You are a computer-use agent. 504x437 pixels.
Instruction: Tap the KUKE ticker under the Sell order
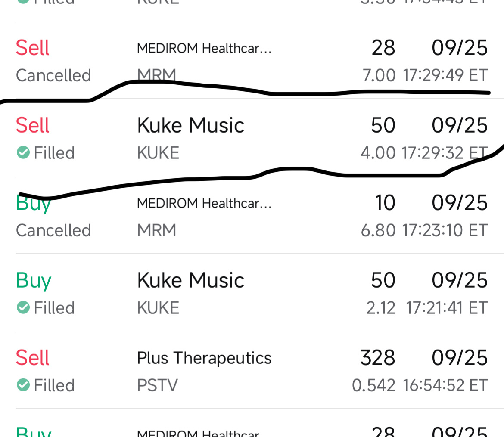pos(158,153)
